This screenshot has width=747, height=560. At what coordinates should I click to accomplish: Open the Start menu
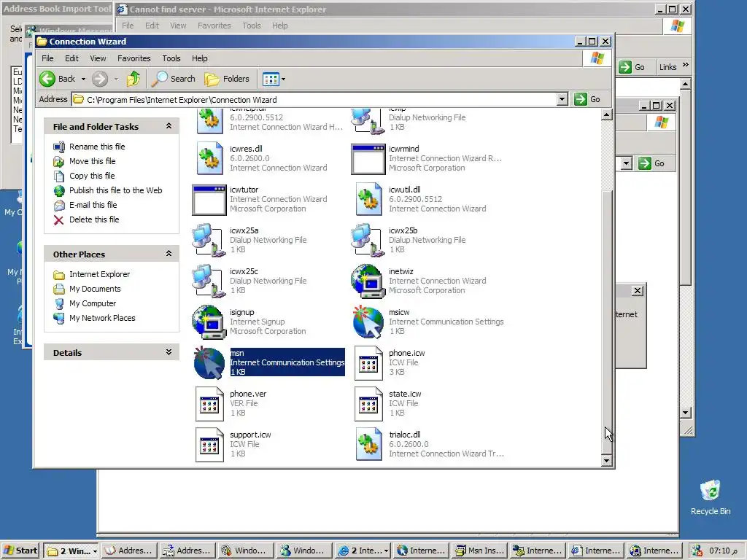pos(20,551)
